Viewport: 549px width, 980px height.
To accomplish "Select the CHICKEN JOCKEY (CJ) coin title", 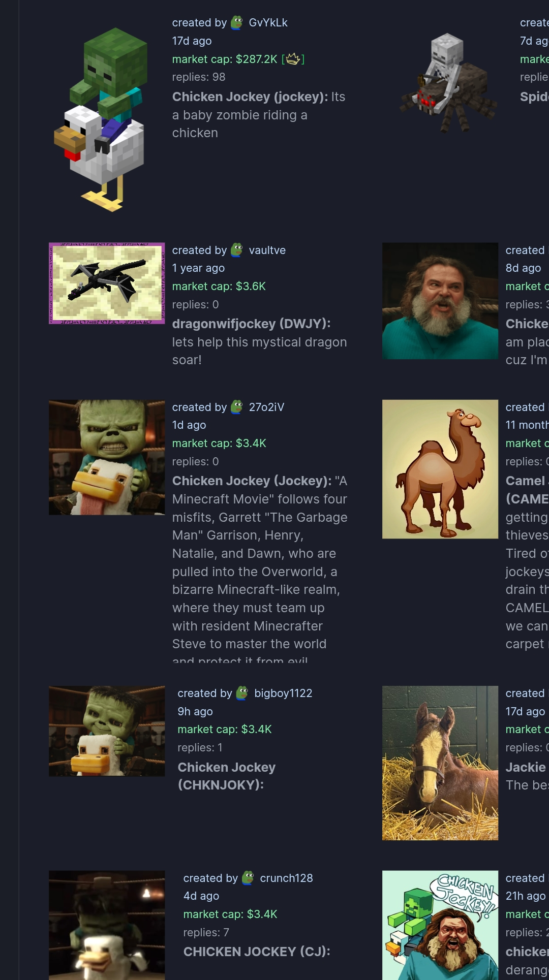I will pyautogui.click(x=257, y=952).
